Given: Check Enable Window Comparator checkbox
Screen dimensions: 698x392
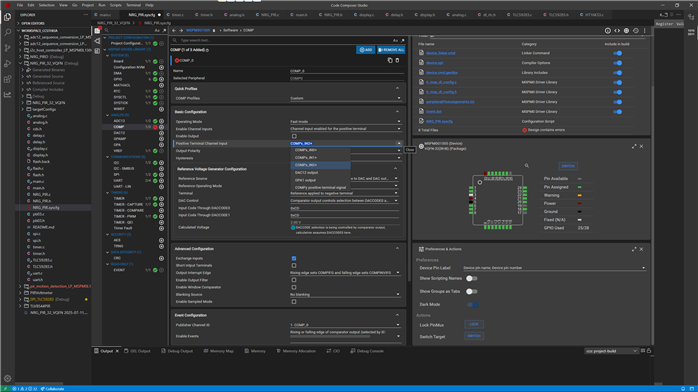Looking at the screenshot, I should click(294, 287).
